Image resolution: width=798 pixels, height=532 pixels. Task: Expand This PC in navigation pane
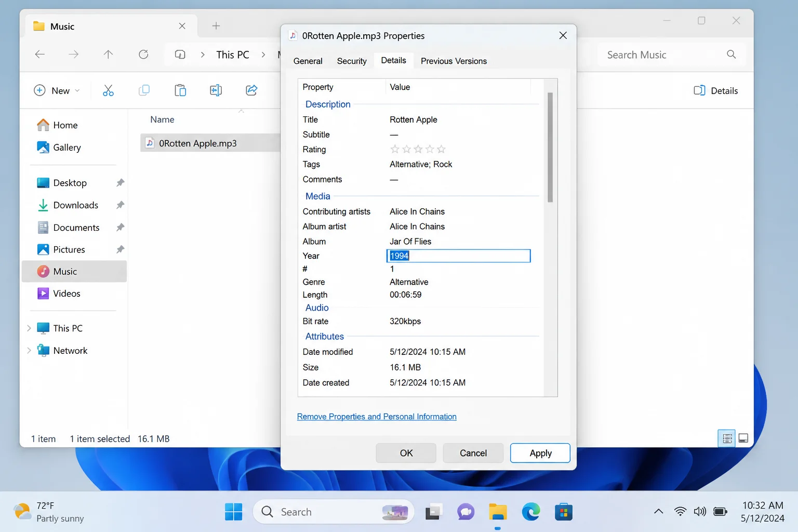[29, 328]
